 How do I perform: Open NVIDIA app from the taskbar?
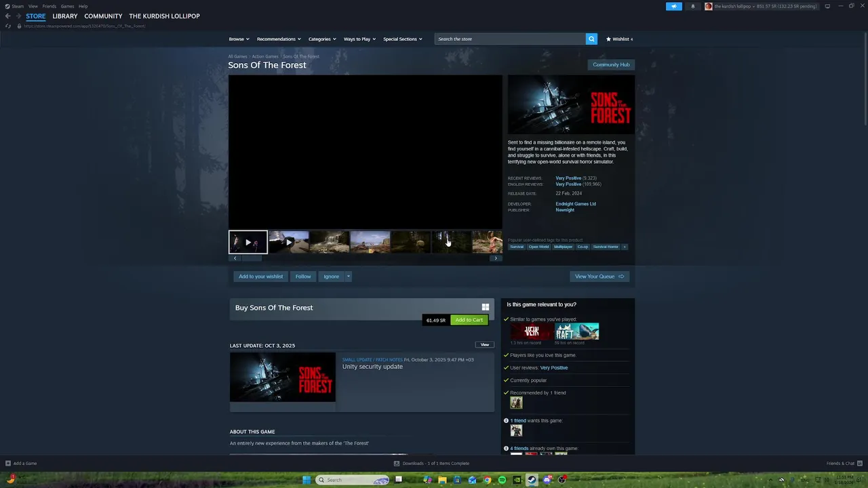517,480
